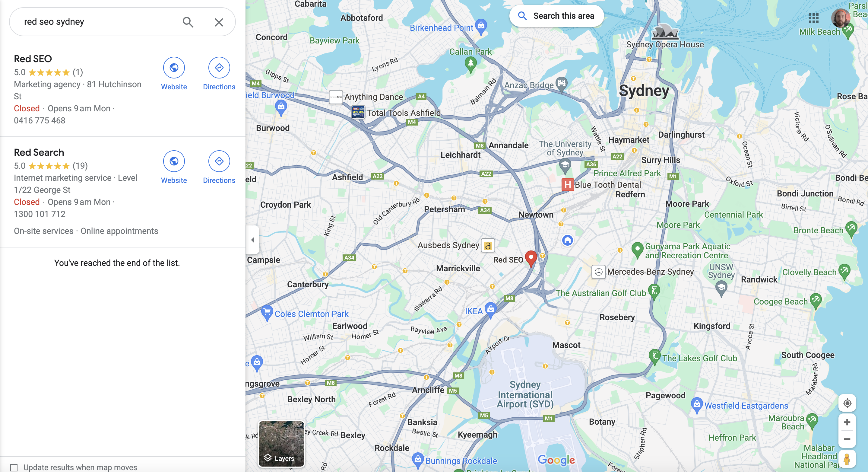Get directions to Red SEO

(x=219, y=68)
